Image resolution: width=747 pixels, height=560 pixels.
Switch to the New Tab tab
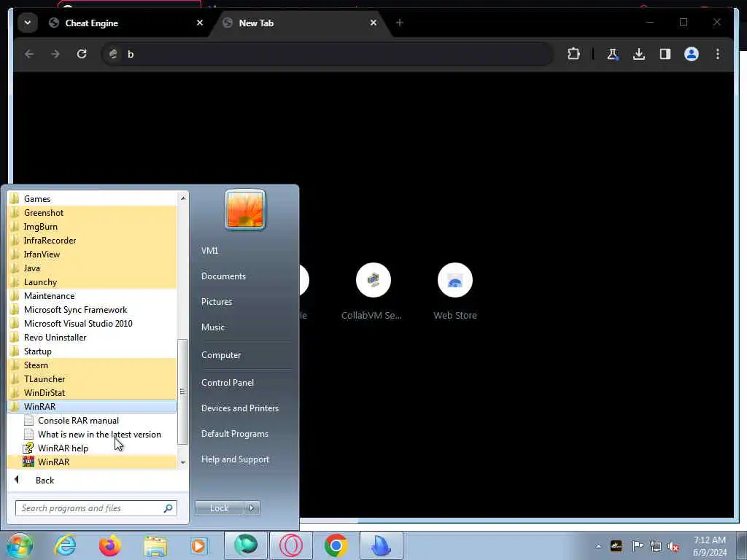pyautogui.click(x=299, y=23)
